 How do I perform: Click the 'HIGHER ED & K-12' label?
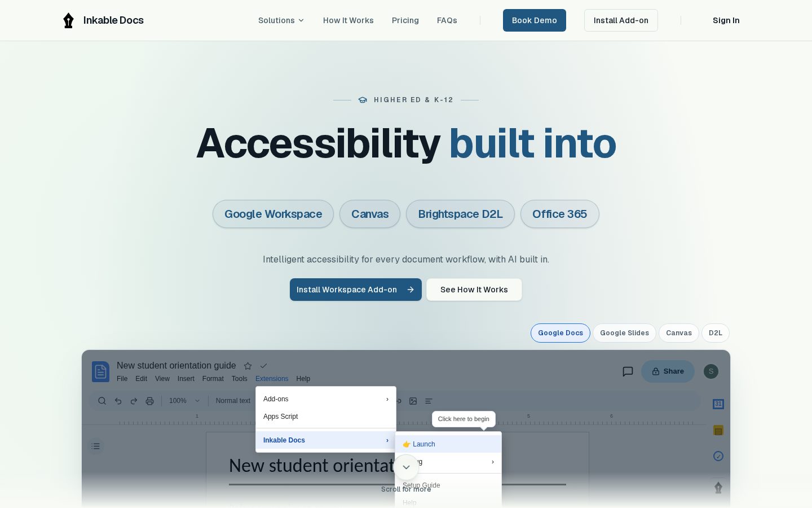click(413, 100)
